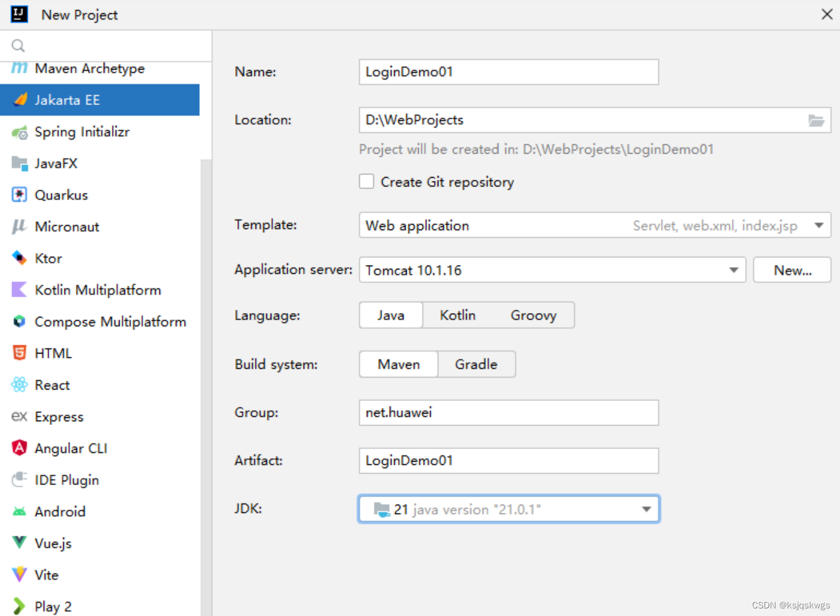
Task: Select the React list item
Action: [100, 385]
